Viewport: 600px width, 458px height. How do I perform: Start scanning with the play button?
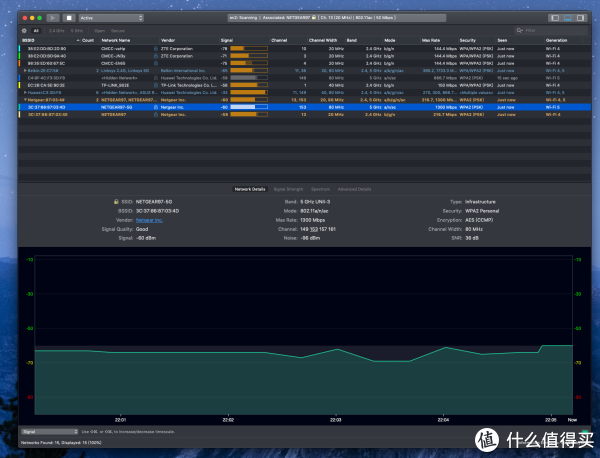(x=53, y=18)
